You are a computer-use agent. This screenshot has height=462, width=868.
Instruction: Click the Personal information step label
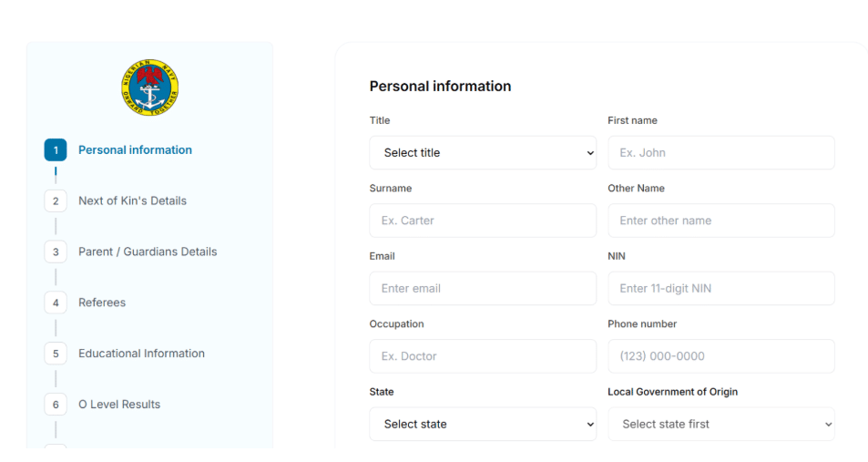(x=135, y=150)
